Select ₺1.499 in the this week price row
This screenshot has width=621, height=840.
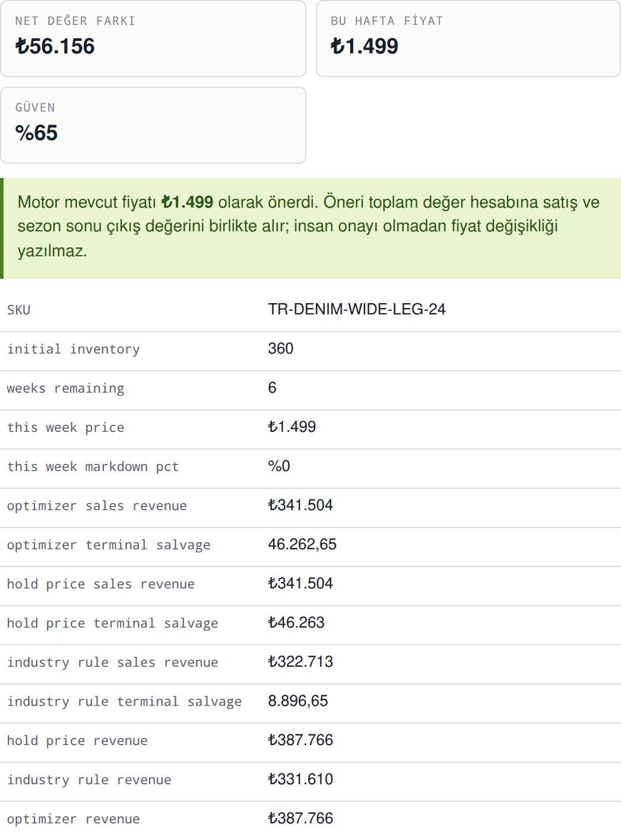pos(292,427)
